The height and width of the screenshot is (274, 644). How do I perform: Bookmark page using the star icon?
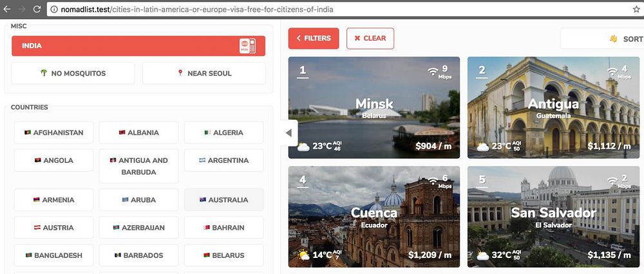[x=636, y=9]
